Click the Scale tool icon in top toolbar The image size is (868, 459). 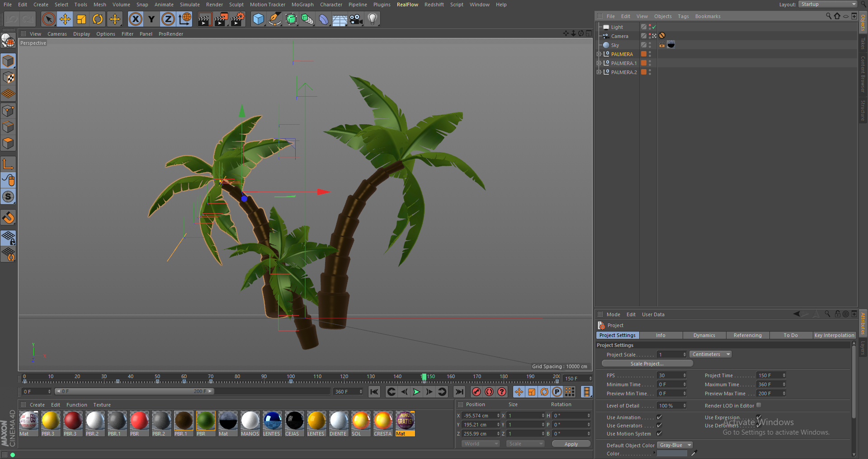click(x=81, y=19)
